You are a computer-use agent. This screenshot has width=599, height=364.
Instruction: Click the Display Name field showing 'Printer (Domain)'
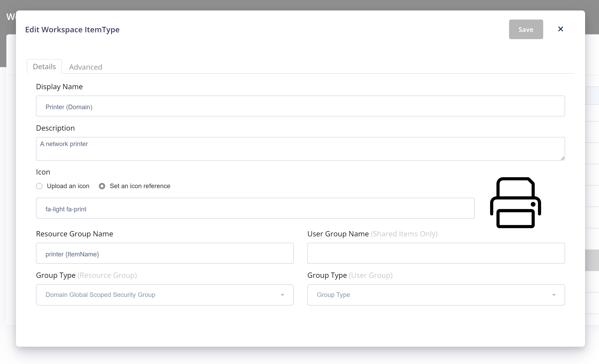click(300, 106)
